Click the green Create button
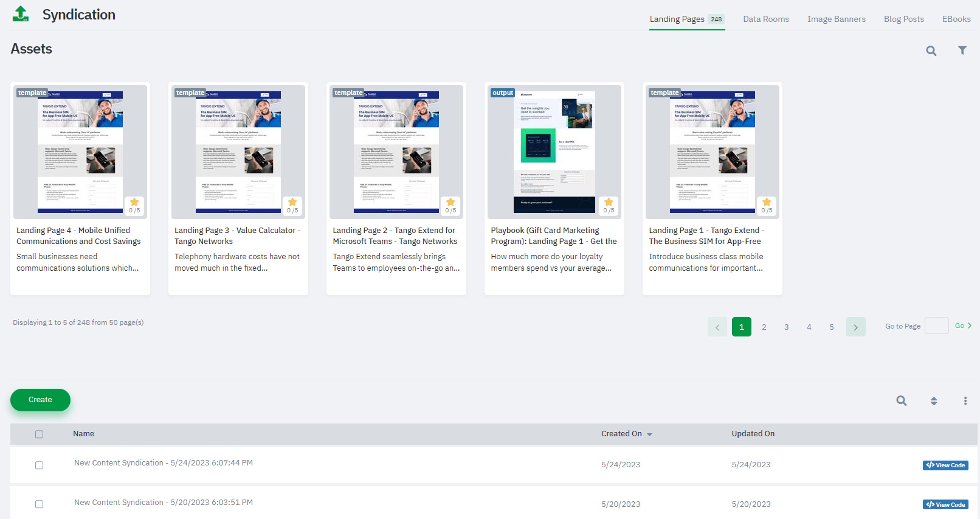The width and height of the screenshot is (980, 519). pos(40,400)
